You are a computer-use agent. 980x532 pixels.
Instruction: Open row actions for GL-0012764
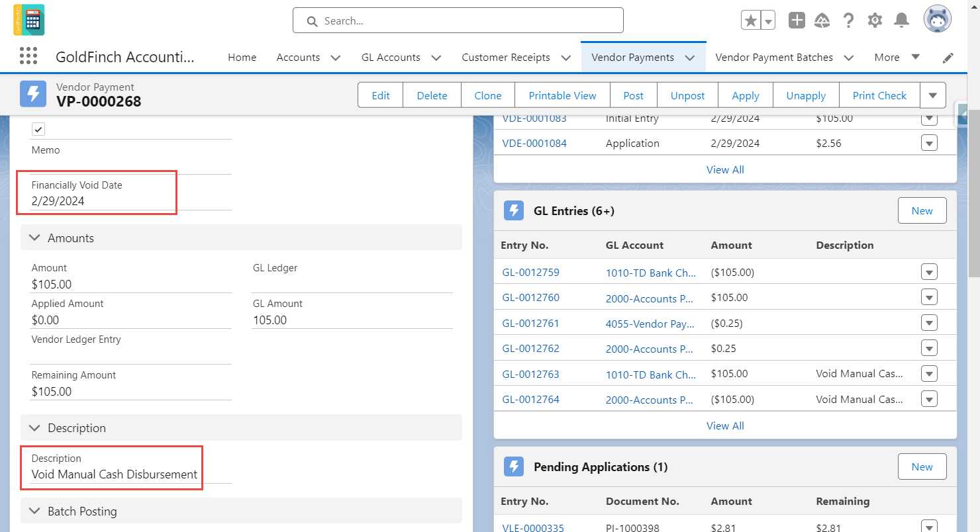pyautogui.click(x=929, y=399)
